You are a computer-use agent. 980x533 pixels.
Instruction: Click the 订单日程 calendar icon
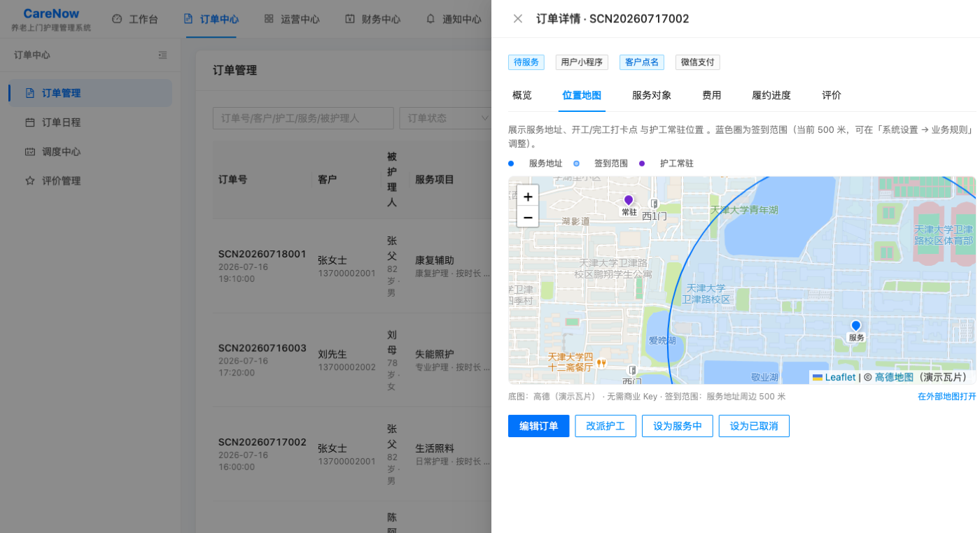pos(30,122)
